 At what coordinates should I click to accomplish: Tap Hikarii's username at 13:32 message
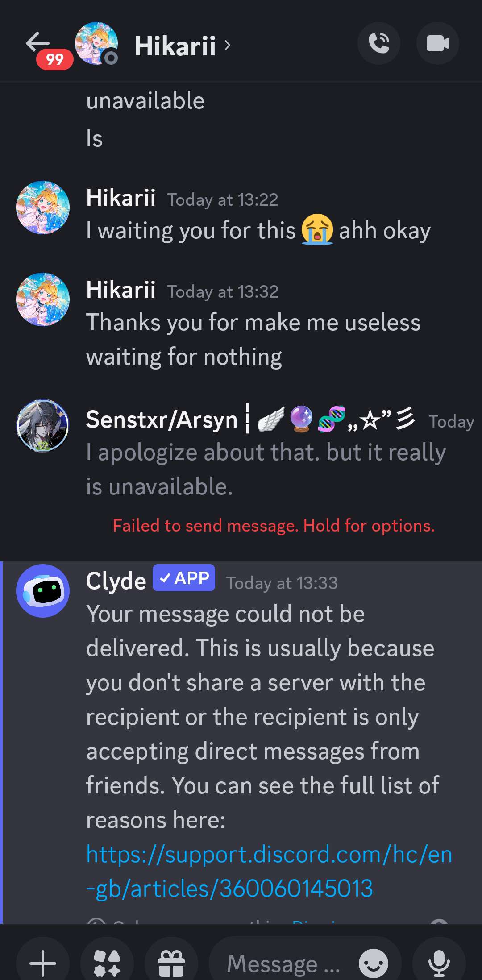(x=121, y=290)
